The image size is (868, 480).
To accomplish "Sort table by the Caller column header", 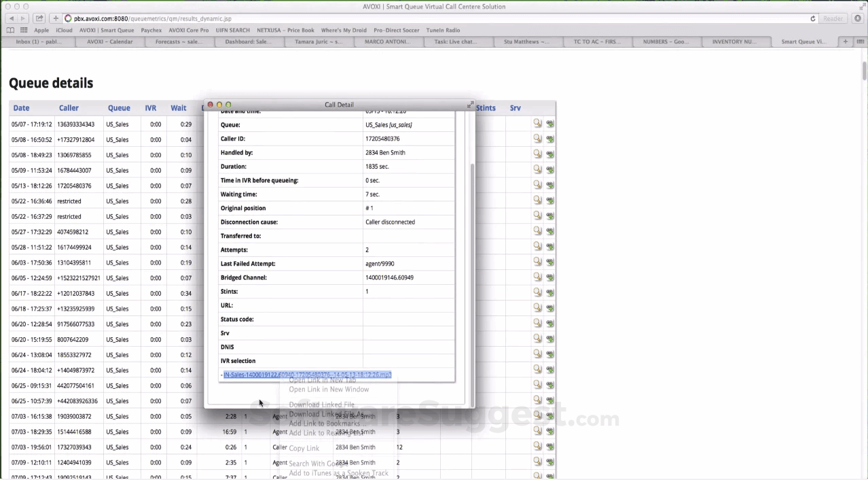I will point(69,107).
